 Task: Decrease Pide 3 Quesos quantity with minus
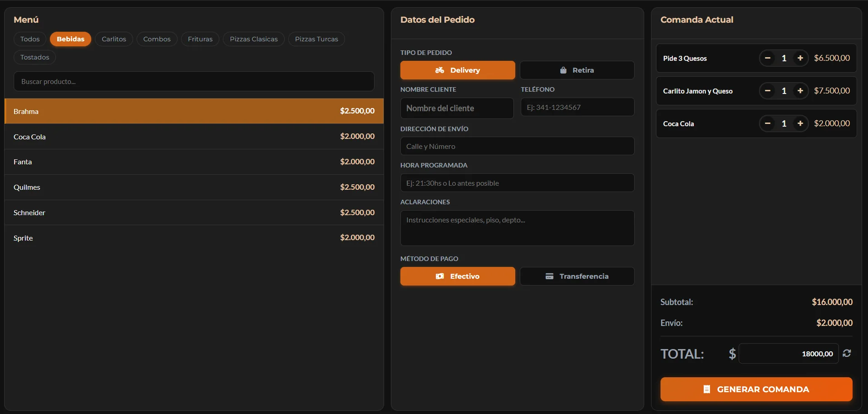coord(768,58)
